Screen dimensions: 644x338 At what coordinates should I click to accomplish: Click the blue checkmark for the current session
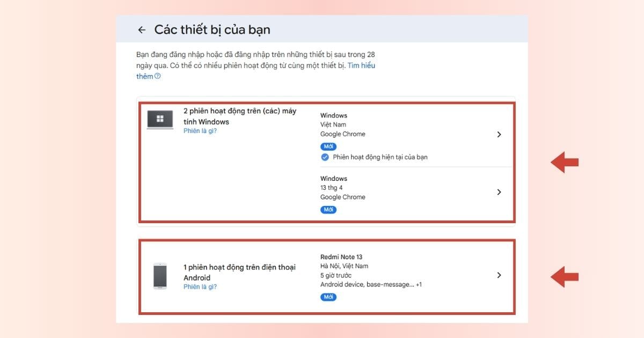click(x=325, y=157)
